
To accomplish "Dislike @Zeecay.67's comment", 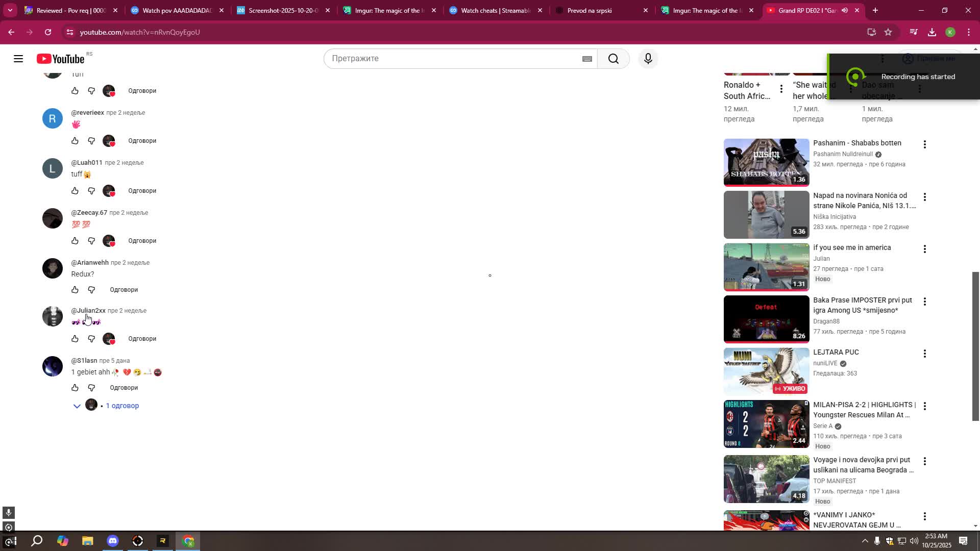I will pos(92,241).
